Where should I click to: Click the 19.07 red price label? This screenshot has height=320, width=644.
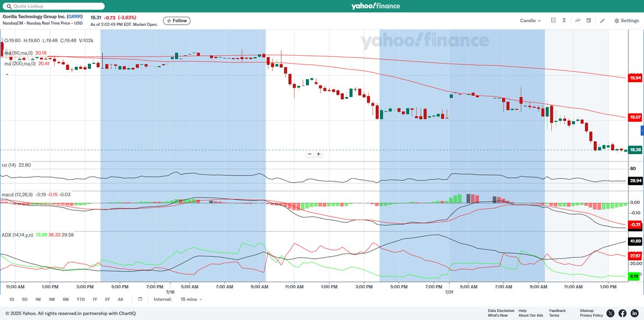tap(635, 117)
